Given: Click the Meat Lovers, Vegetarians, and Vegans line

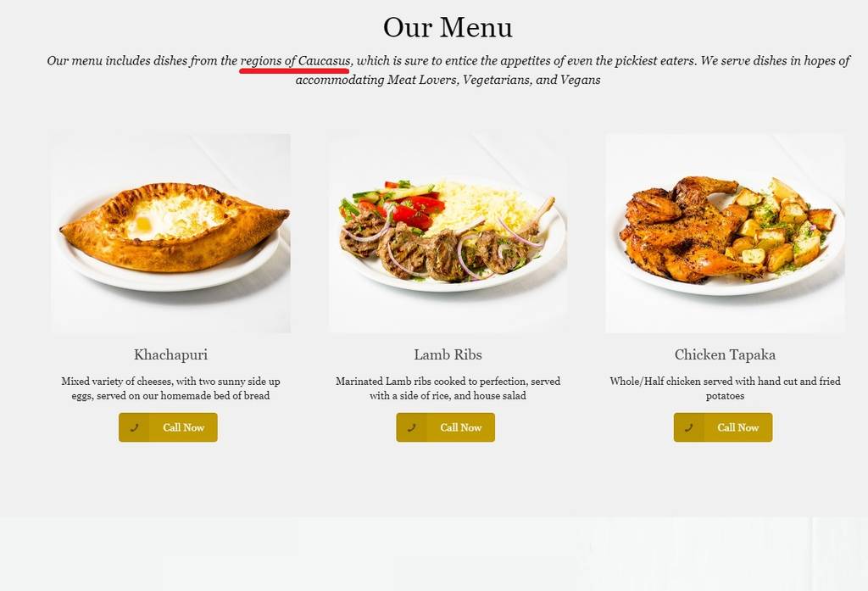Looking at the screenshot, I should [x=448, y=80].
